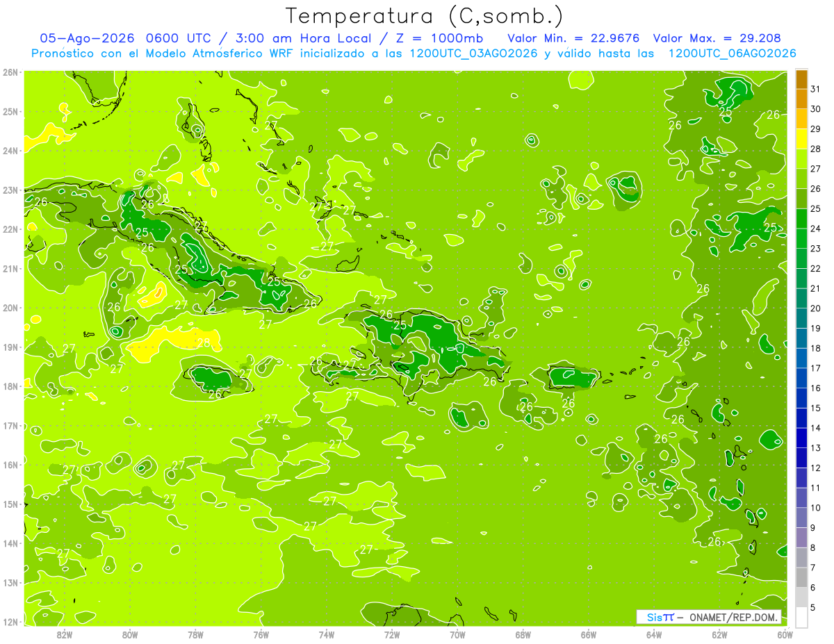Click the longitude label "74W"
Image resolution: width=834 pixels, height=644 pixels.
pyautogui.click(x=327, y=634)
